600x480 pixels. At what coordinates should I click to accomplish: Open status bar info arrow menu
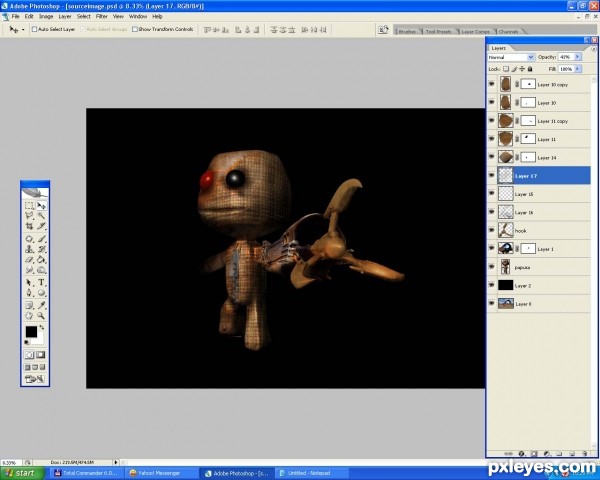[x=116, y=462]
